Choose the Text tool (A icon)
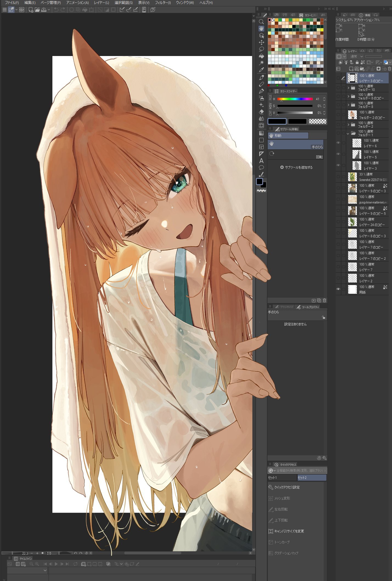The image size is (392, 581). pyautogui.click(x=261, y=161)
